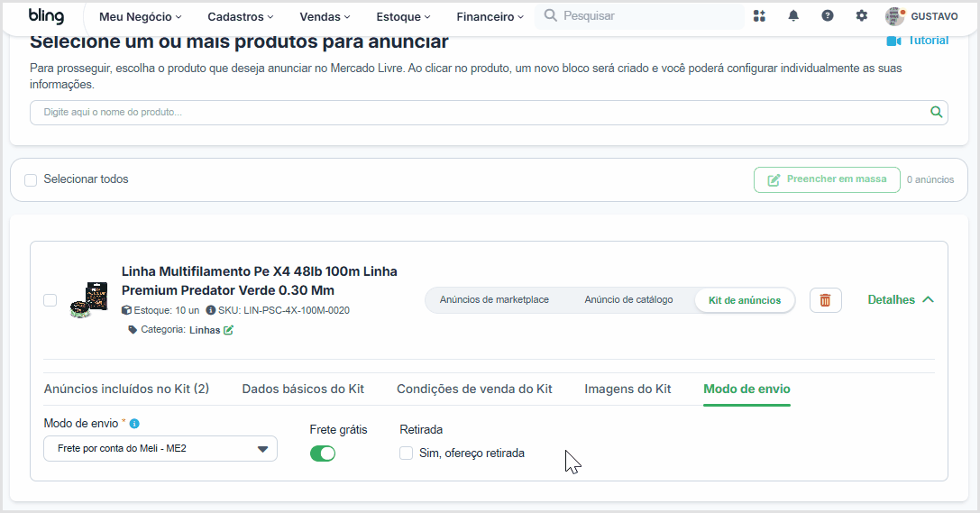The image size is (980, 513).
Task: Open the Bling home logo
Action: 46,16
